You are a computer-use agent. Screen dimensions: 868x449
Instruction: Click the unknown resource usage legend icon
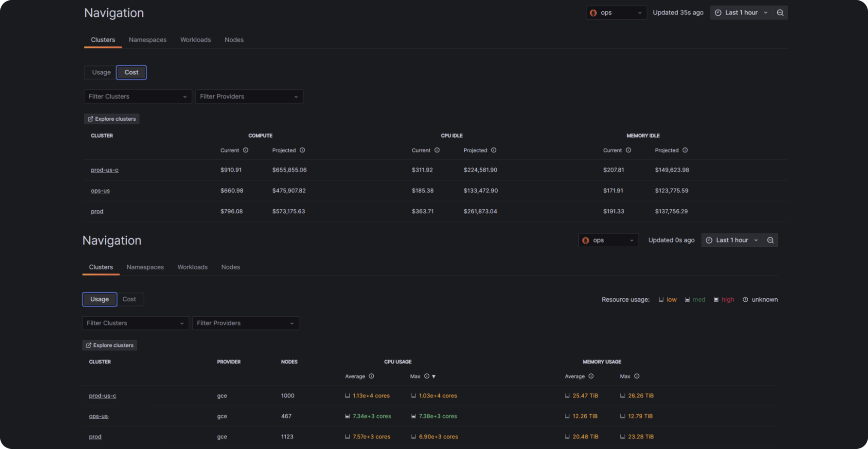click(x=746, y=300)
